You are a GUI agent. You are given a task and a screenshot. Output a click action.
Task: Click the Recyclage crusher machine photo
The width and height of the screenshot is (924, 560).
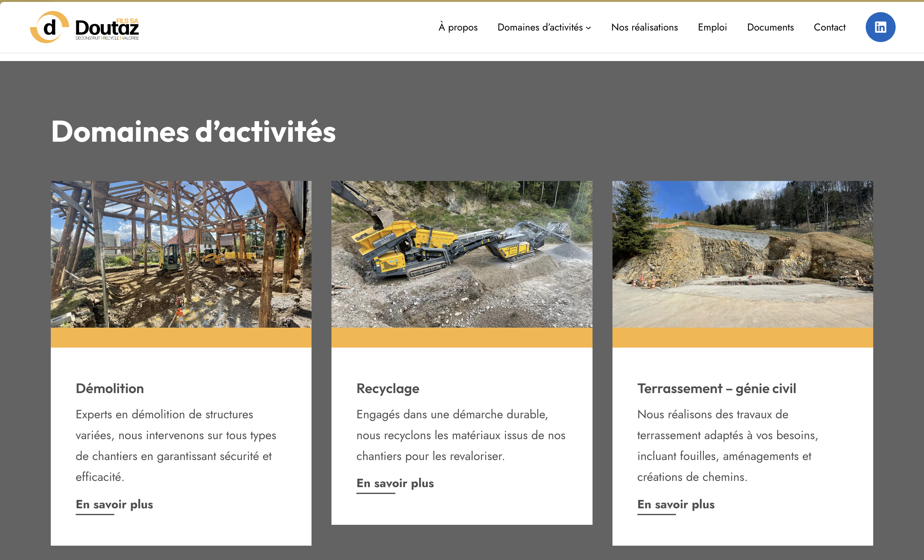[x=462, y=254]
